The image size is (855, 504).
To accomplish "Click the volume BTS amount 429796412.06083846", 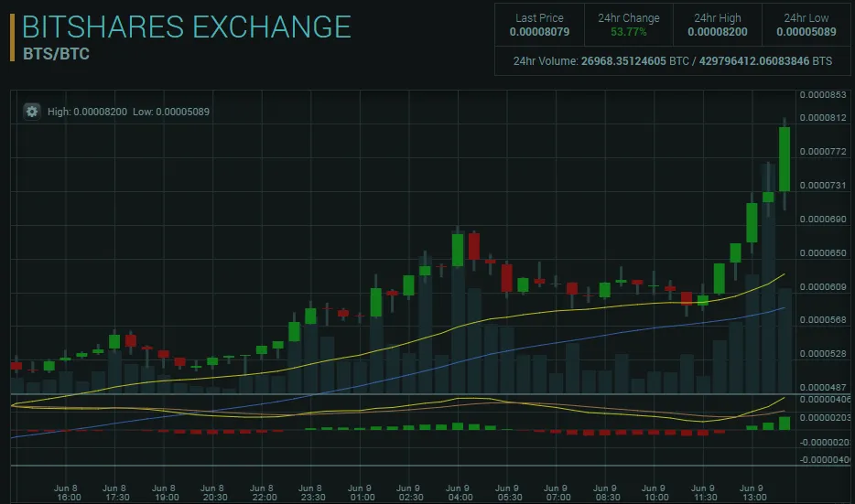I will pos(754,61).
